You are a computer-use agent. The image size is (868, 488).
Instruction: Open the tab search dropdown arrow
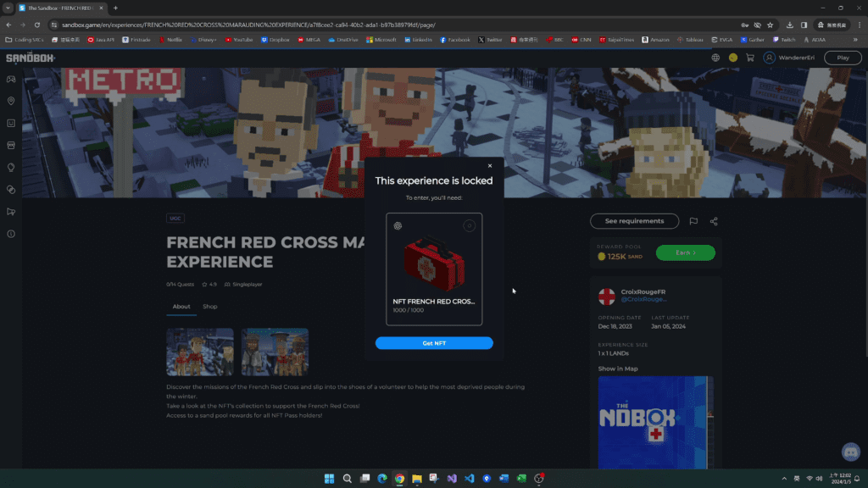coord(8,8)
